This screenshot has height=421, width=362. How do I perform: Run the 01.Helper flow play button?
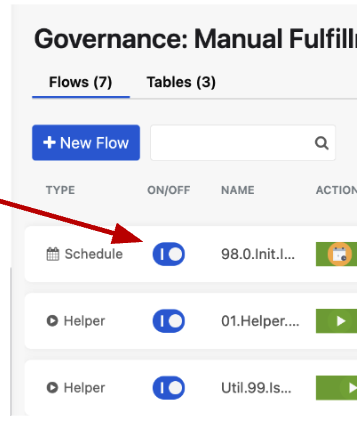pos(340,321)
